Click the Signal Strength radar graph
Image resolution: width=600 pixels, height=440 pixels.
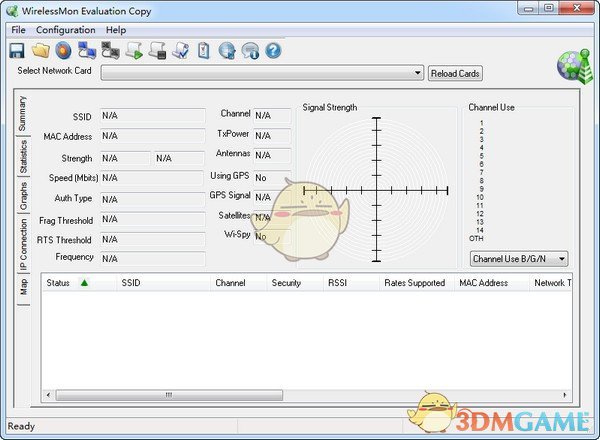click(377, 190)
